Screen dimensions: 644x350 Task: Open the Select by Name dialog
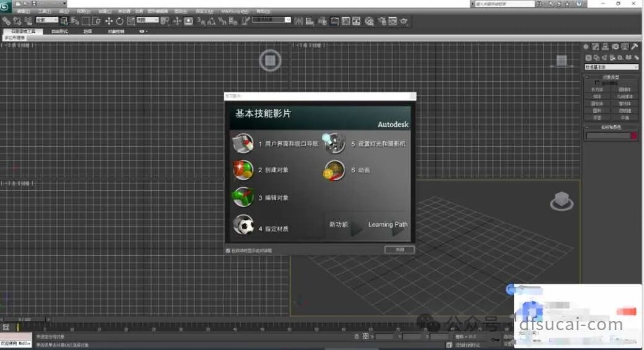pos(74,21)
